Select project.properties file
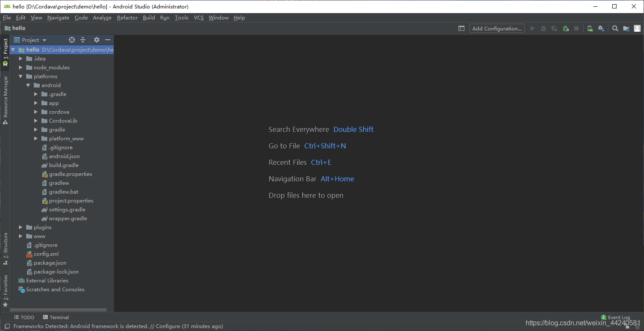 point(67,200)
